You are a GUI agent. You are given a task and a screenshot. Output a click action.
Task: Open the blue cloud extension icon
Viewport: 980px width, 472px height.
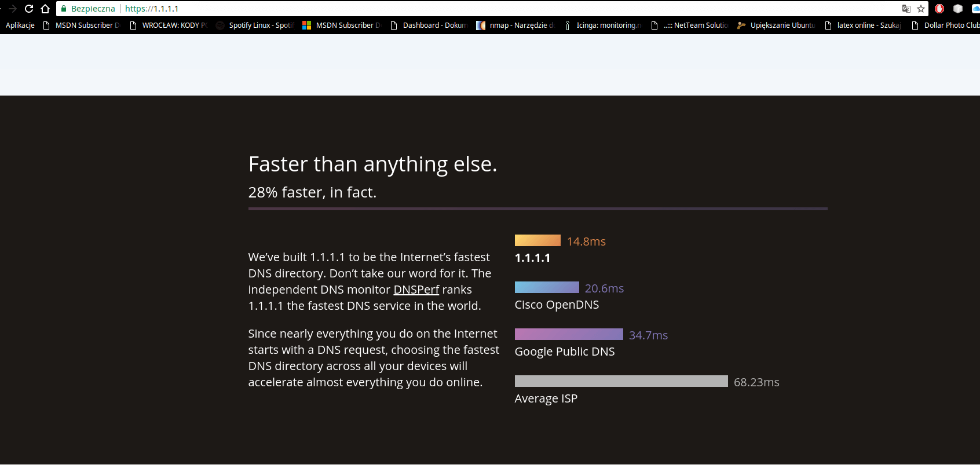976,9
